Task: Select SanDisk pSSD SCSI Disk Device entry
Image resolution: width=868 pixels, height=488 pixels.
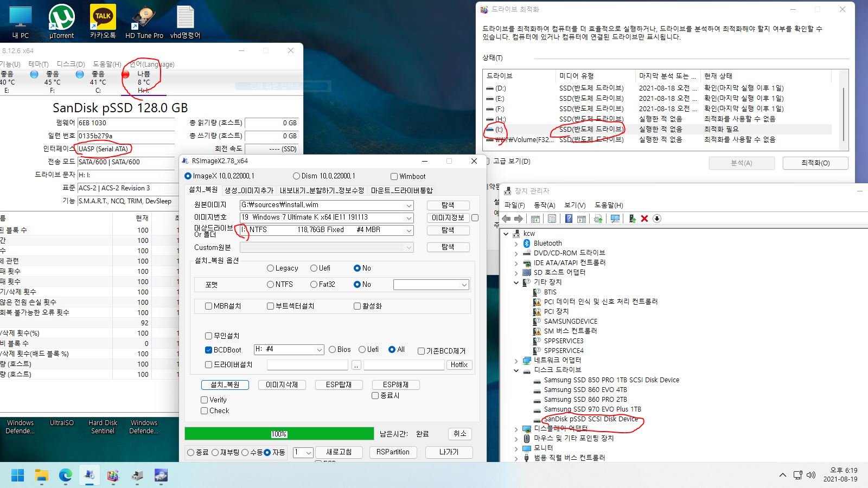Action: (591, 419)
